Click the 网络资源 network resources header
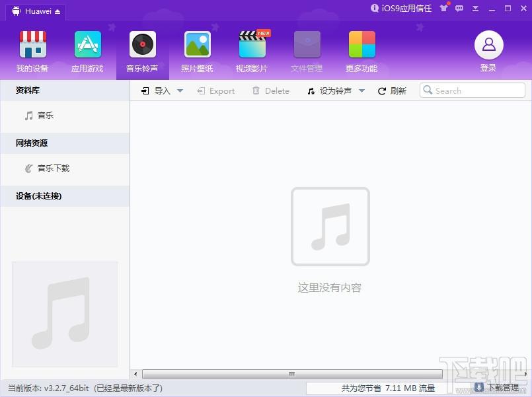532x397 pixels. [65, 143]
